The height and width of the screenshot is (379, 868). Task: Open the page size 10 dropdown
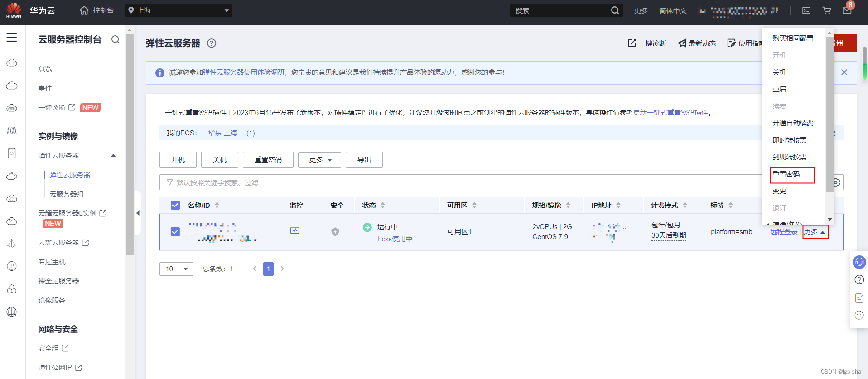point(176,269)
